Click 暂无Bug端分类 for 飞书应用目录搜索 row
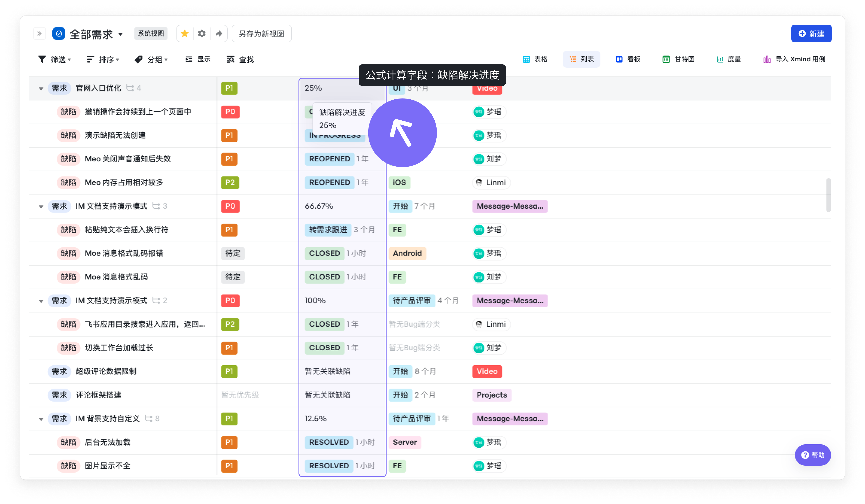The image size is (865, 504). click(414, 324)
